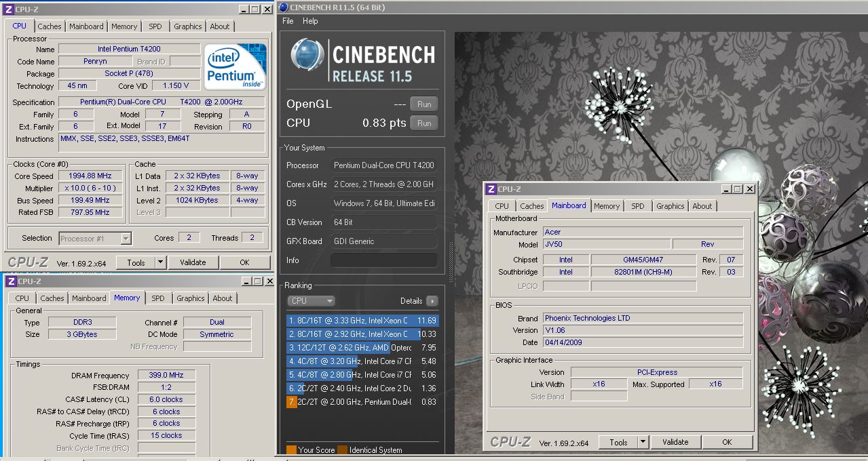Select About tab in Memory window
This screenshot has height=461, width=868.
(x=223, y=298)
